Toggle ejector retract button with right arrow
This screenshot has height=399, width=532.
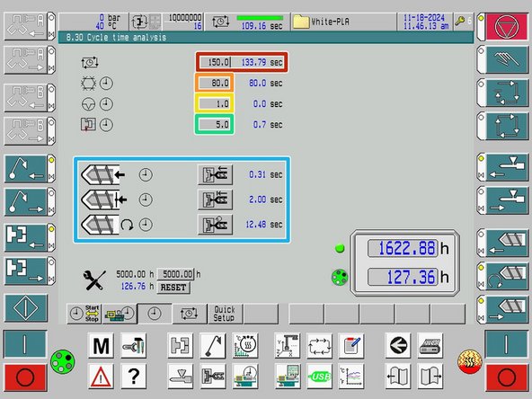coord(26,202)
